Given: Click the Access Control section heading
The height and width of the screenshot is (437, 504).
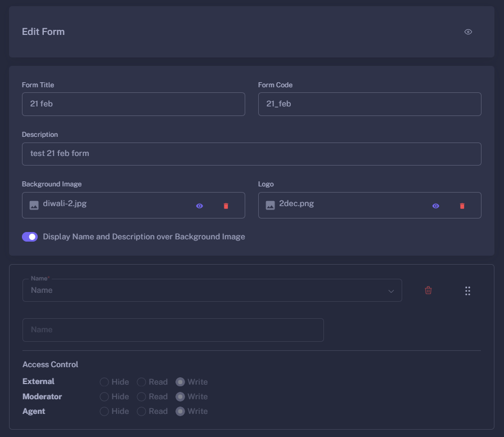Looking at the screenshot, I should coord(50,364).
